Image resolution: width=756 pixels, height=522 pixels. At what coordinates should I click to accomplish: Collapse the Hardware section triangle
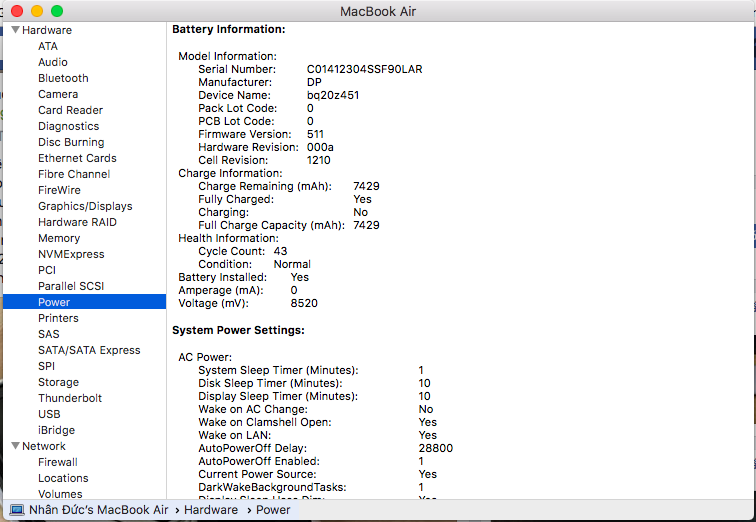point(15,30)
